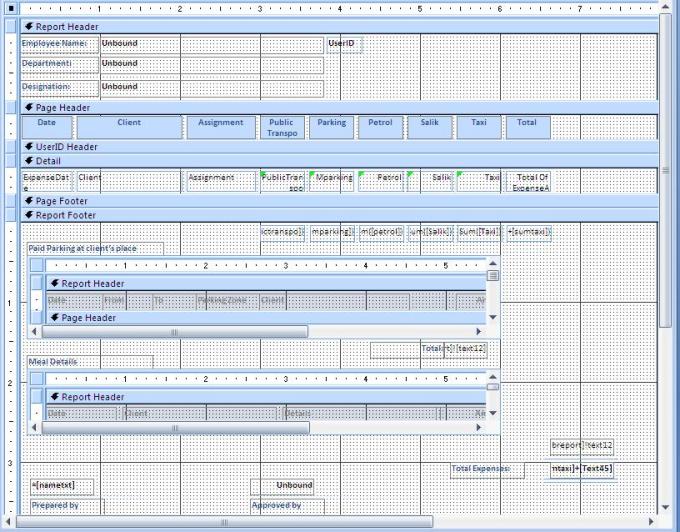Click the report selector square at ruler corner

(x=12, y=8)
